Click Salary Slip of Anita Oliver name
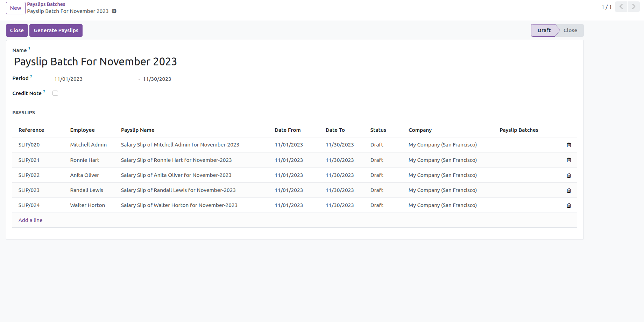The image size is (644, 322). (x=176, y=175)
